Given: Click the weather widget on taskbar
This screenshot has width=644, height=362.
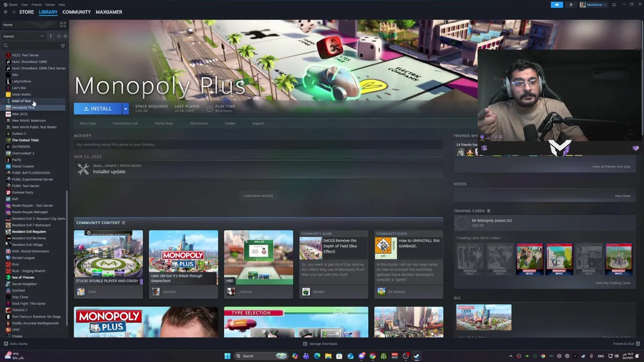Looking at the screenshot, I should coord(14,356).
